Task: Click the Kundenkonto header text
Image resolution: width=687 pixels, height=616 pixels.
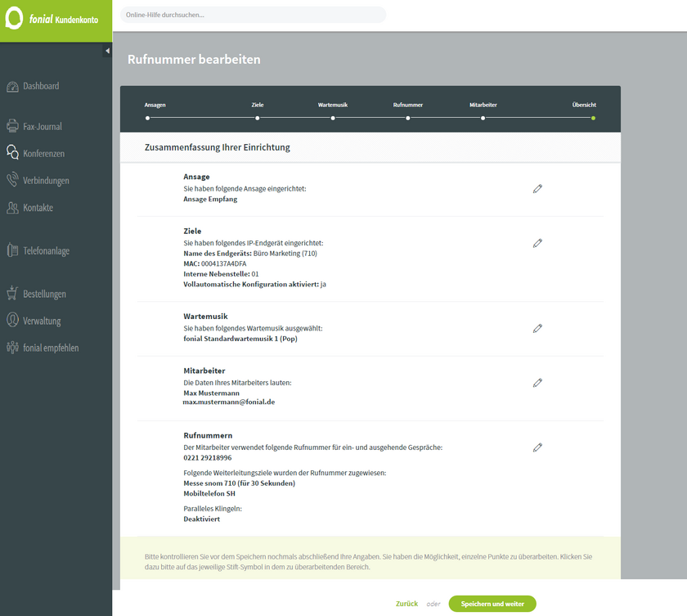Action: click(x=77, y=20)
